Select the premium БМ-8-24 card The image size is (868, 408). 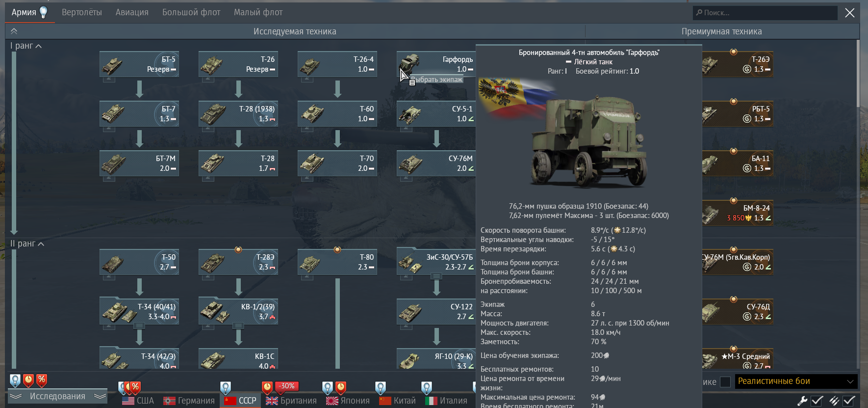point(738,213)
